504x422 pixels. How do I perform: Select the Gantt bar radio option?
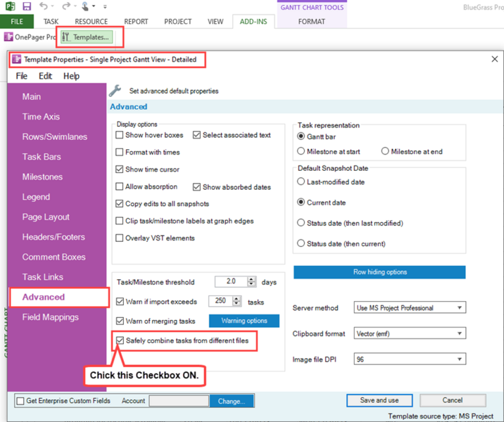click(301, 136)
